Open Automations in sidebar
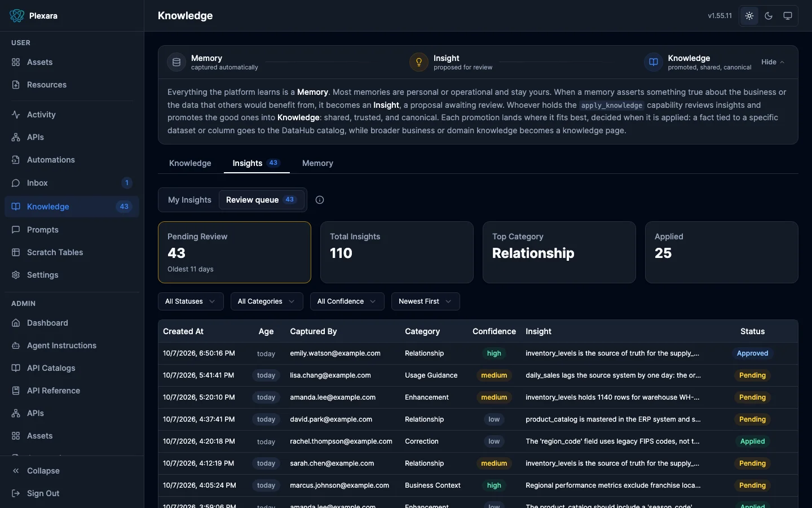812x508 pixels. pos(72,160)
